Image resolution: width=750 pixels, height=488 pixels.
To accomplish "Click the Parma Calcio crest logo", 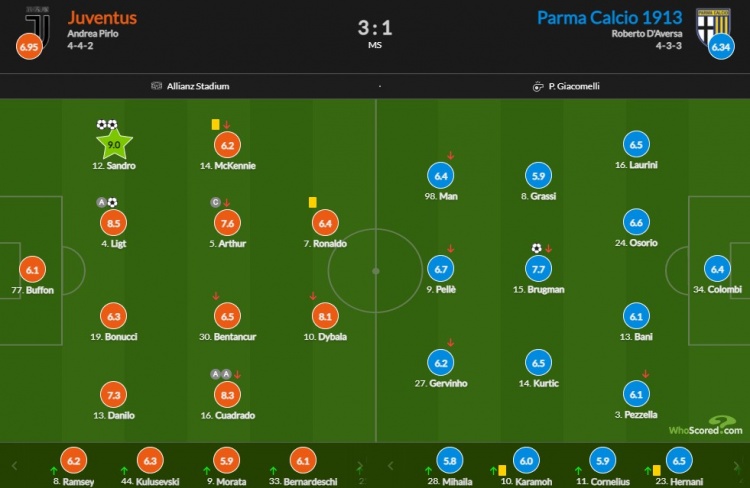I will pyautogui.click(x=713, y=27).
